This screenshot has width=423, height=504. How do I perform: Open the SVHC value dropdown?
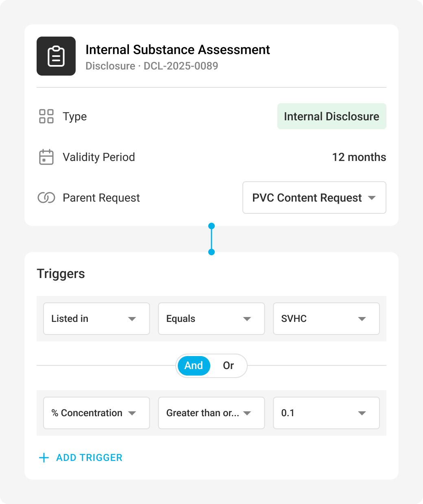point(326,319)
